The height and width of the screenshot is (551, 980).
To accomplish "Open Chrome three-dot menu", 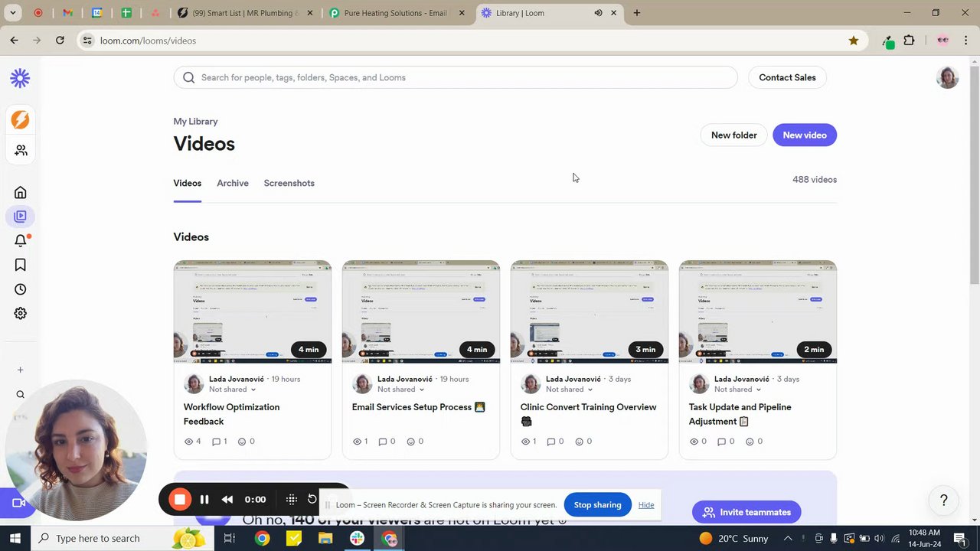I will [965, 41].
